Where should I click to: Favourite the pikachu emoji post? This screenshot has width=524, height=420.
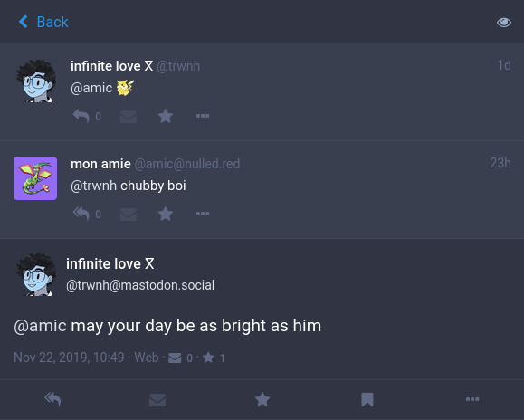click(166, 116)
